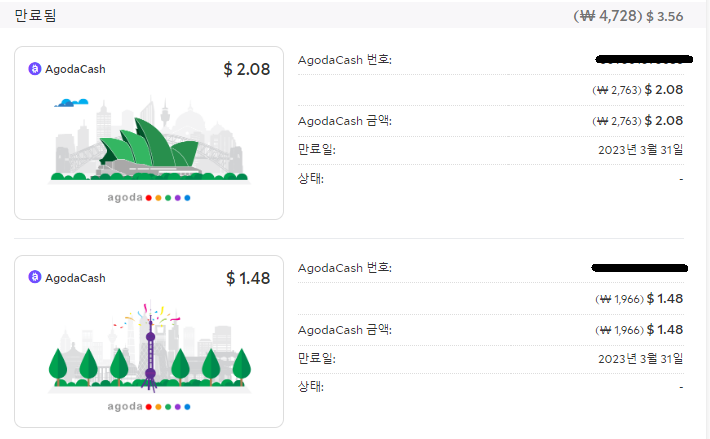
Task: Click 만료일 label in $1.48 details
Action: pyautogui.click(x=317, y=358)
